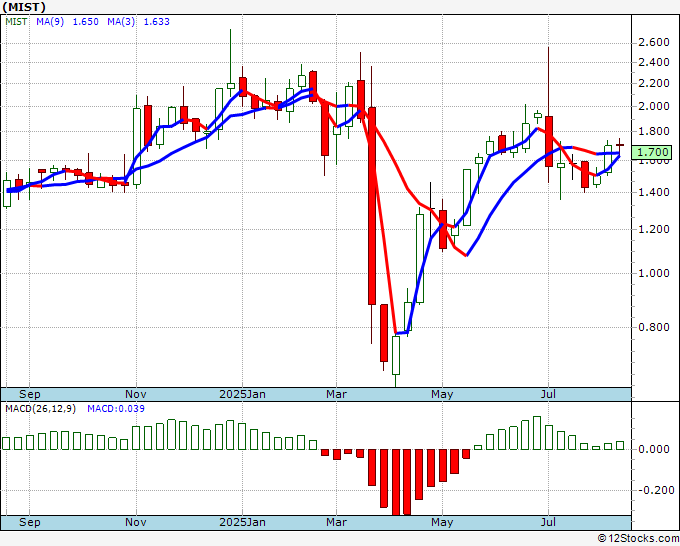Click the MA(3) value 1.633

pyautogui.click(x=157, y=22)
